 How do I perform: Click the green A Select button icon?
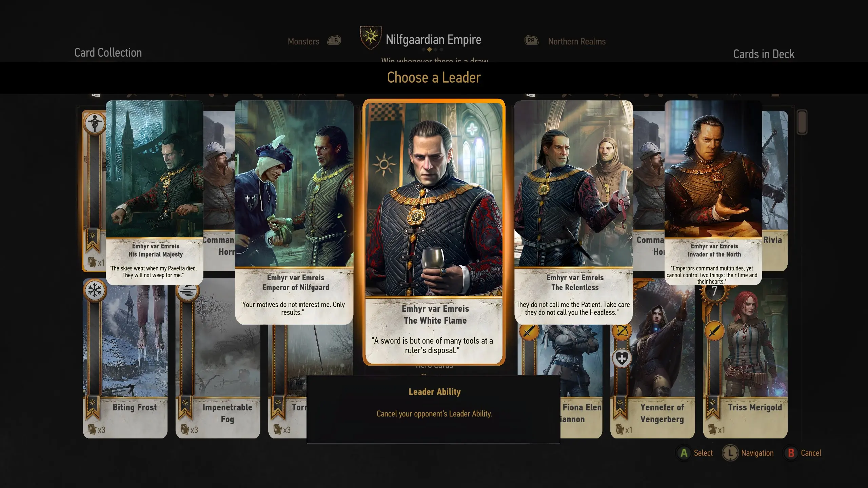tap(684, 453)
